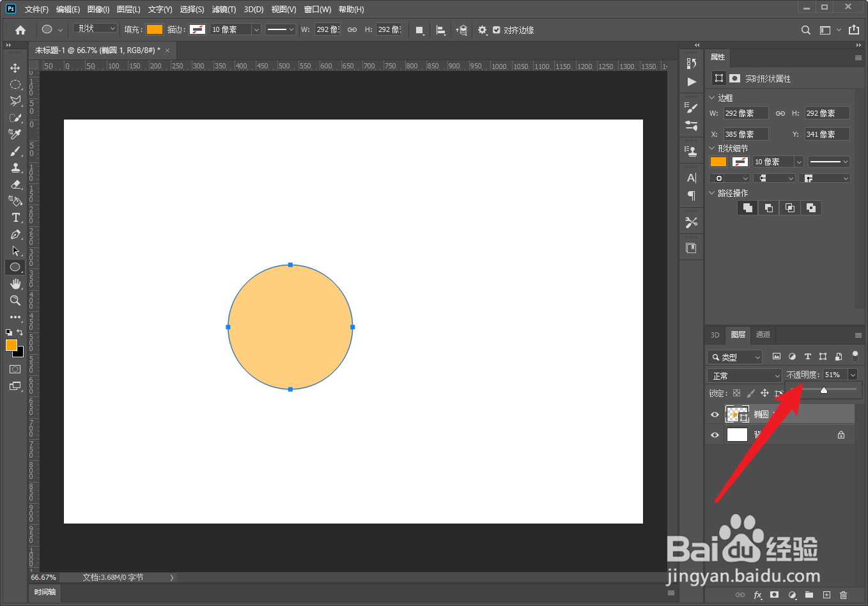Click the delete layer trash icon
This screenshot has height=606, width=868.
[844, 595]
